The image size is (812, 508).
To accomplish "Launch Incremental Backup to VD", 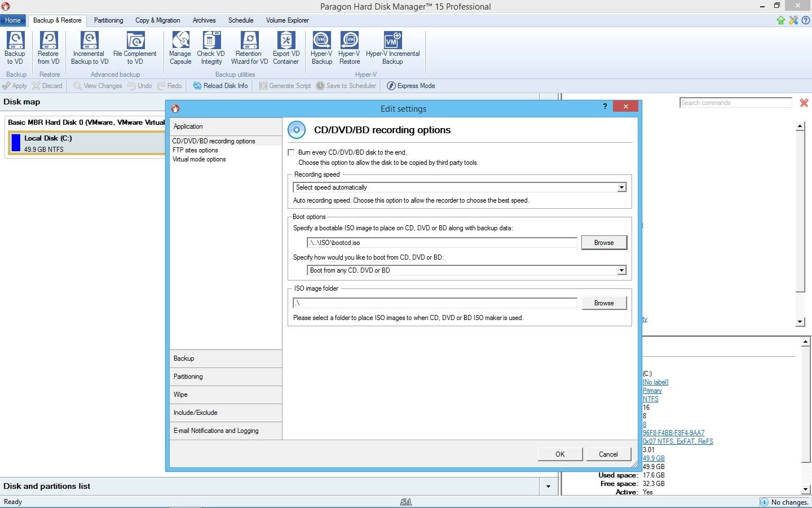I will [x=89, y=48].
